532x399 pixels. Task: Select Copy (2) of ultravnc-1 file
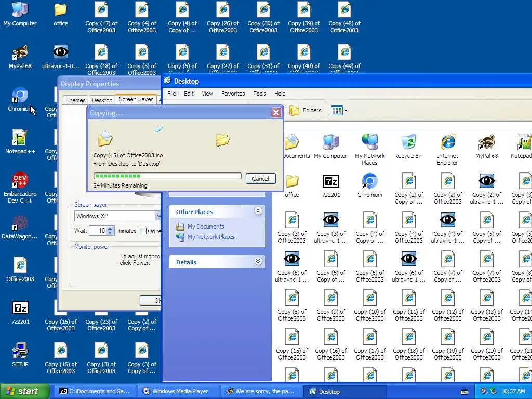click(x=486, y=189)
